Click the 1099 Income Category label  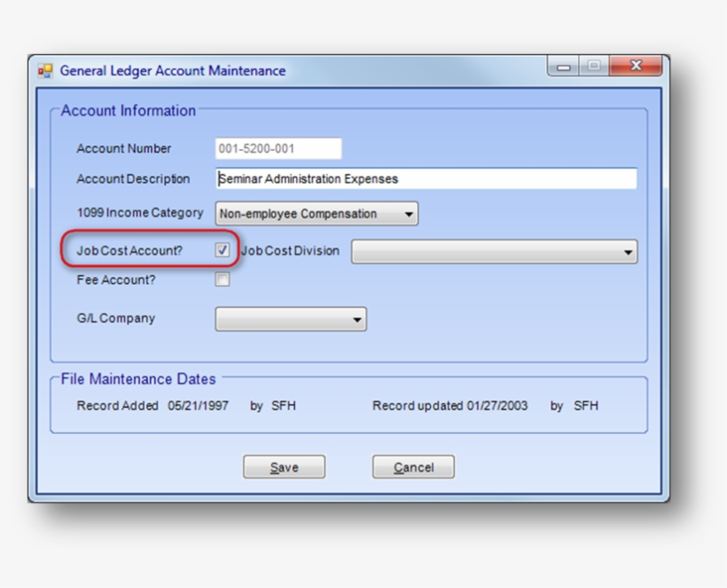140,213
